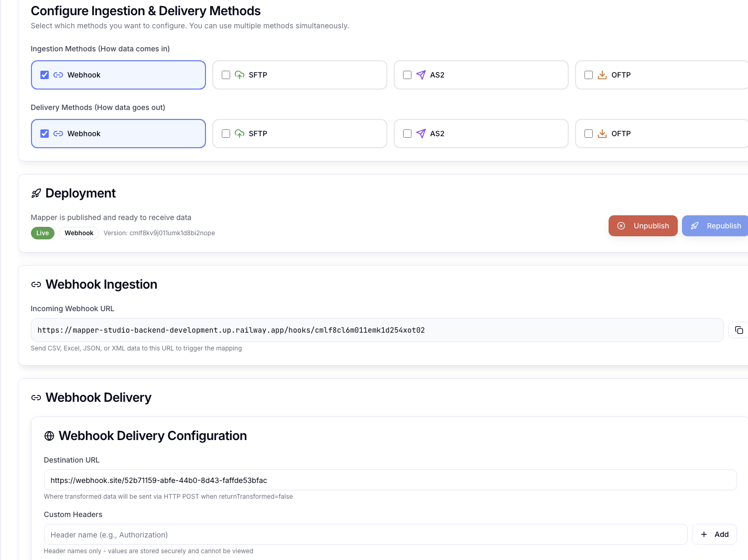Image resolution: width=748 pixels, height=560 pixels.
Task: Click the rocket icon next to Deployment heading
Action: 36,193
